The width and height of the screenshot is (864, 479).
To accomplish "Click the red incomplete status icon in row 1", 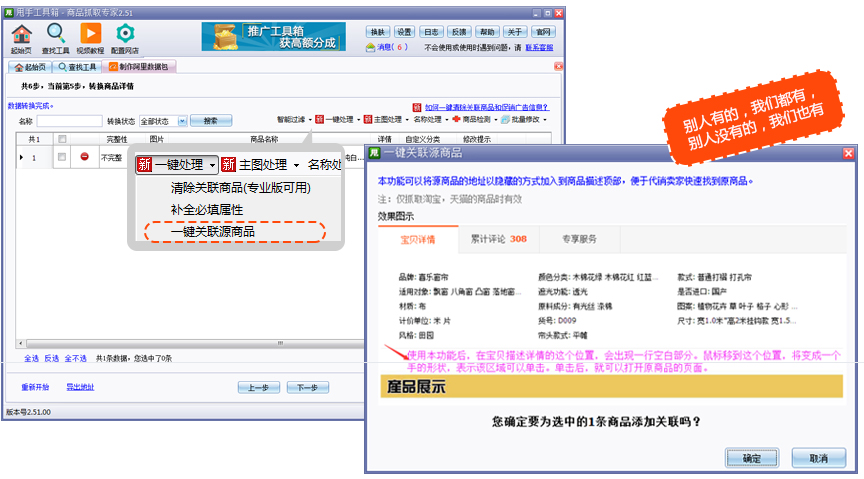I will (x=85, y=157).
